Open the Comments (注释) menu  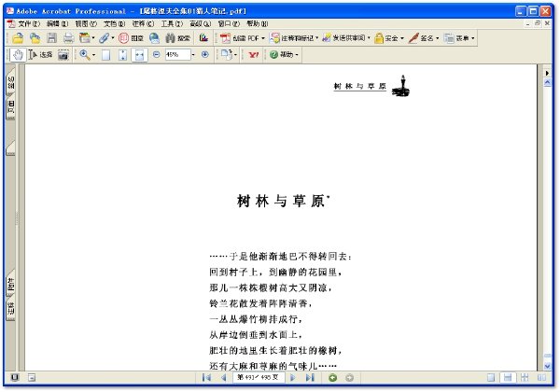point(143,23)
